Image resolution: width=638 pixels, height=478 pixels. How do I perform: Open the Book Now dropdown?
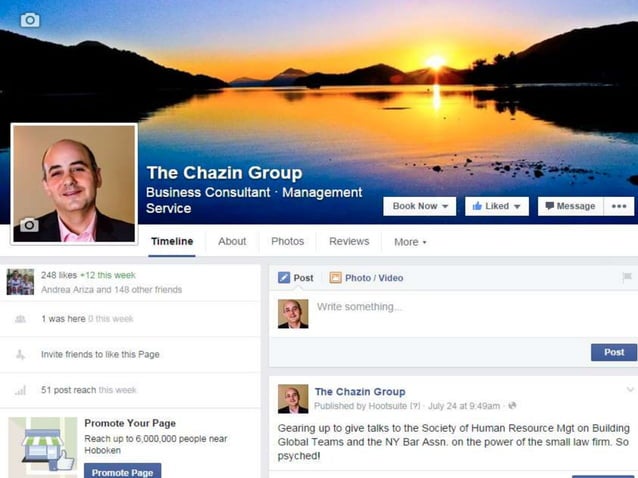[420, 206]
